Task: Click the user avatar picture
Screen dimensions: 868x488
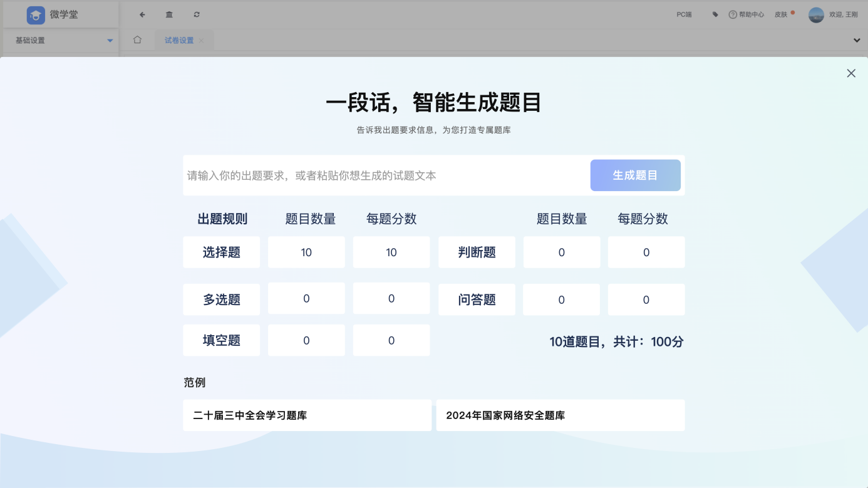Action: (x=816, y=15)
